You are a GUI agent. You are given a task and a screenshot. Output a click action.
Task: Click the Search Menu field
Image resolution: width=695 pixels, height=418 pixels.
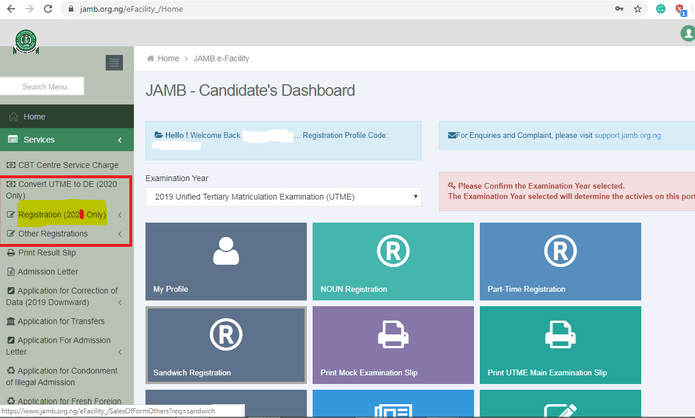coord(42,86)
